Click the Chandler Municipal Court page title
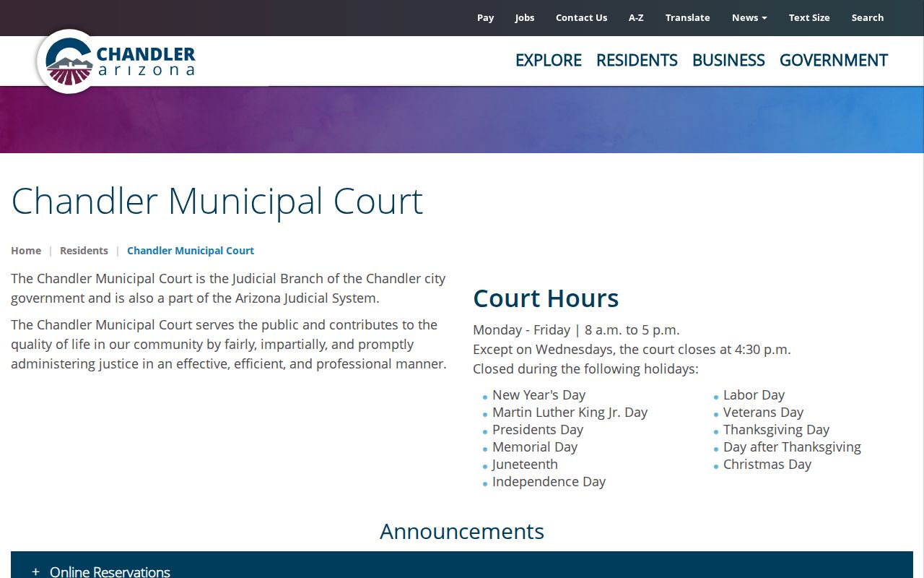This screenshot has width=924, height=578. tap(217, 201)
